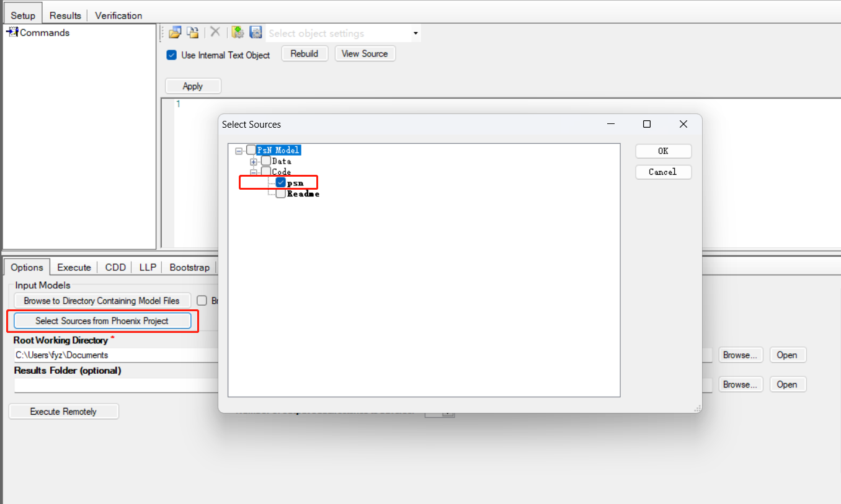
Task: Open the Select object settings dropdown
Action: tap(415, 33)
